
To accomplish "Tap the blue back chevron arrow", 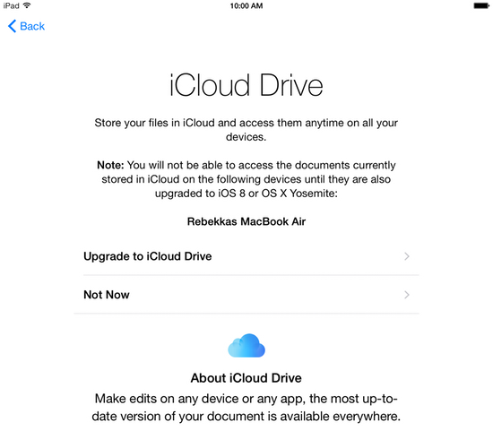I will [12, 26].
